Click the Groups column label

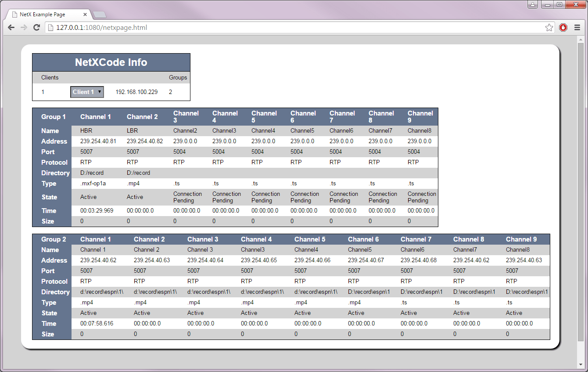click(x=178, y=77)
